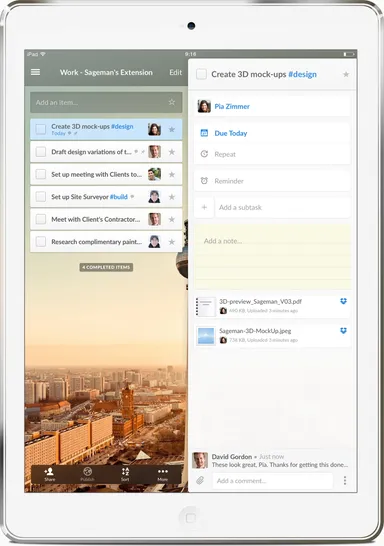Tap the battery indicator in status bar

(349, 54)
